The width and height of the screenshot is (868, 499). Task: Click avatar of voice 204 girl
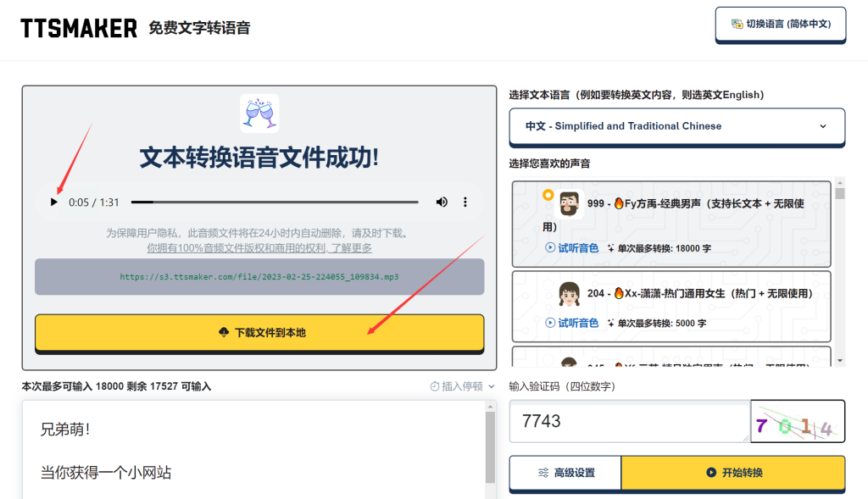click(x=569, y=293)
